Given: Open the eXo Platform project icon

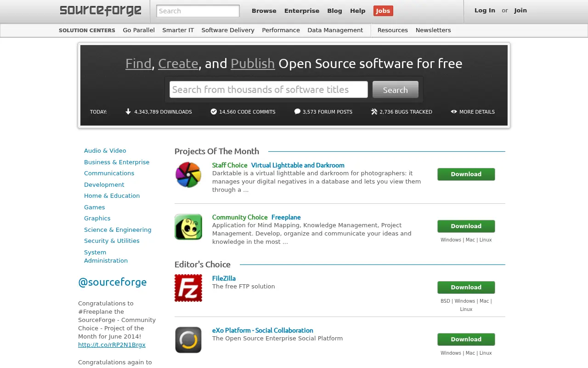Looking at the screenshot, I should click(x=188, y=340).
